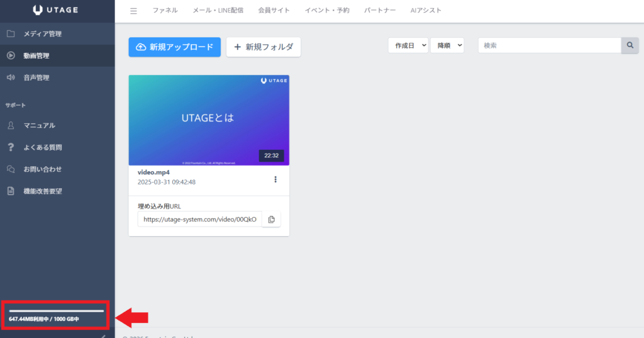Open the three-dot menu for video.mp4
The width and height of the screenshot is (644, 338).
click(x=275, y=179)
